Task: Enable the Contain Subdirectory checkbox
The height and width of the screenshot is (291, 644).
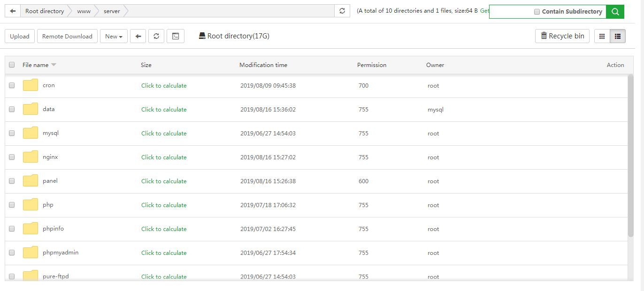Action: pos(537,12)
